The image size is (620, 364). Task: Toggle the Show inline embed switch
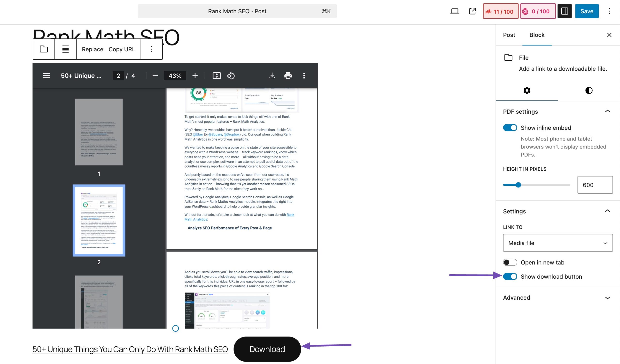coord(510,127)
